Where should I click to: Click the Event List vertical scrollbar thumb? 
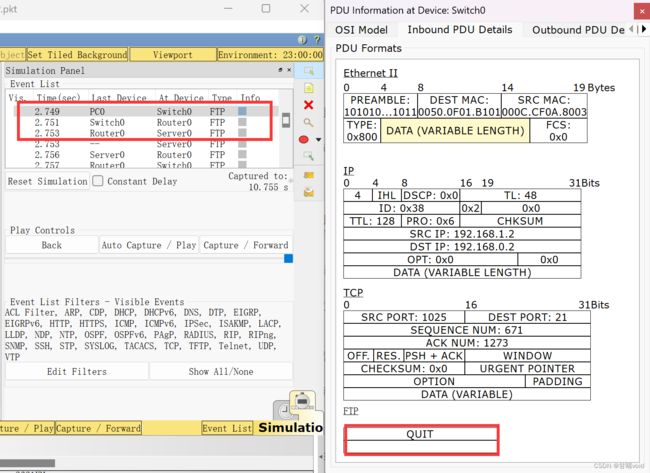click(x=286, y=120)
